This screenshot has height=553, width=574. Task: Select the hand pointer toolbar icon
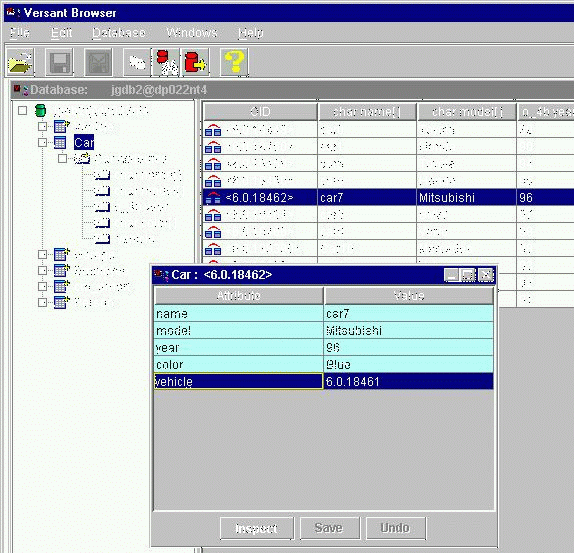click(x=137, y=62)
